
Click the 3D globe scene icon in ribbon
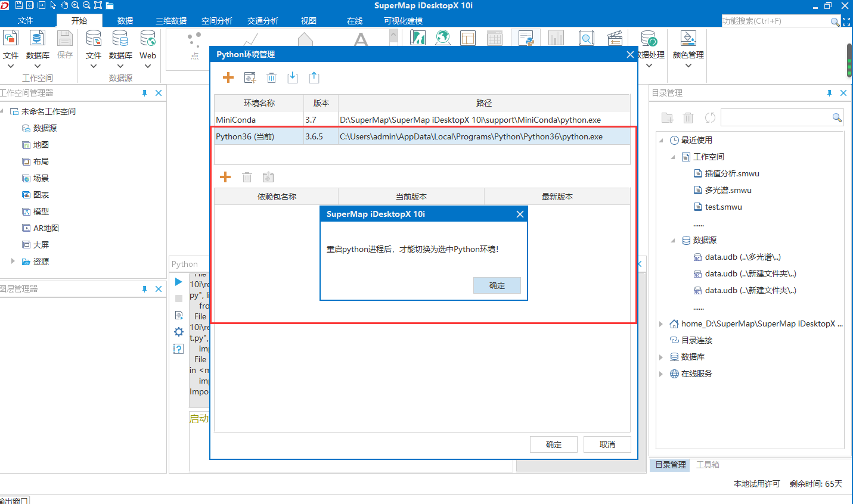pos(443,38)
